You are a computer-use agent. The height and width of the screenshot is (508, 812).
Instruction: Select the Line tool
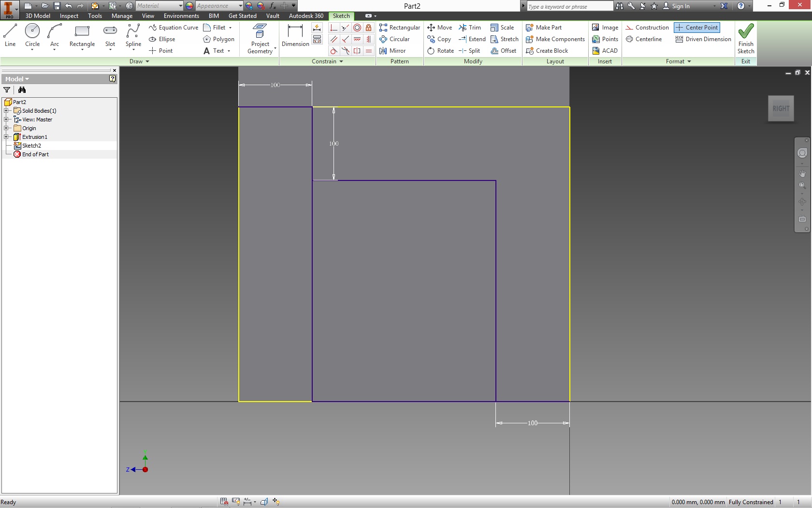[10, 34]
